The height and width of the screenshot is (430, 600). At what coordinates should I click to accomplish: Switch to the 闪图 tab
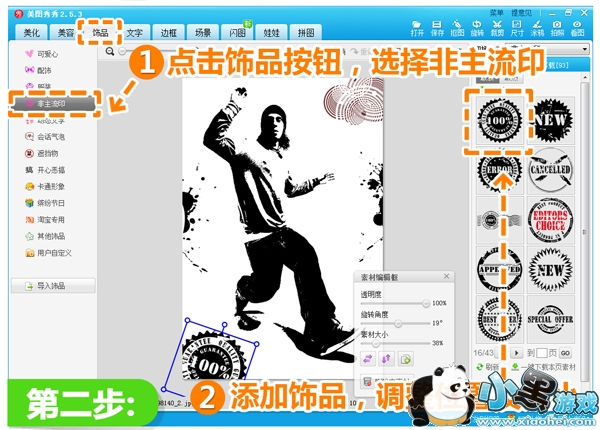(237, 33)
